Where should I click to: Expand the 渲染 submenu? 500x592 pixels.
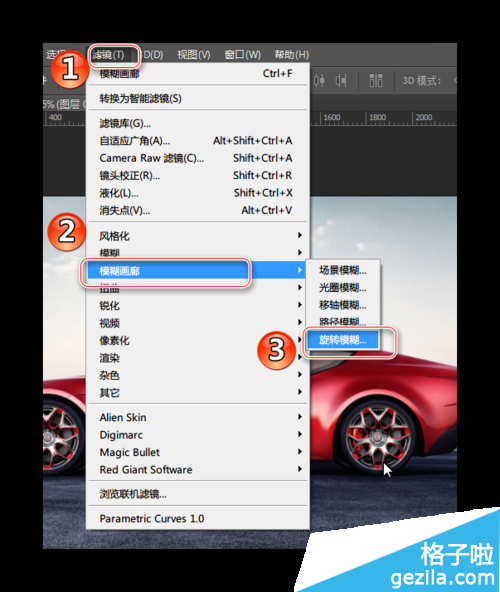[x=197, y=358]
